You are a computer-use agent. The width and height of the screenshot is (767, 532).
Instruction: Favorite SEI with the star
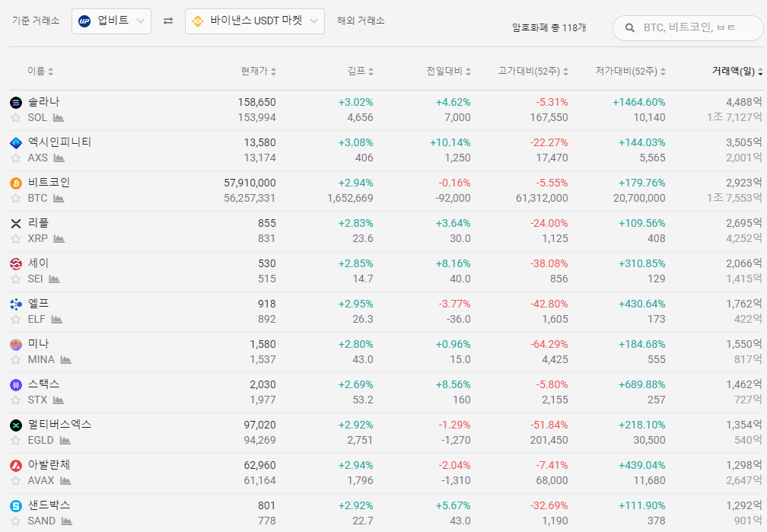(16, 279)
